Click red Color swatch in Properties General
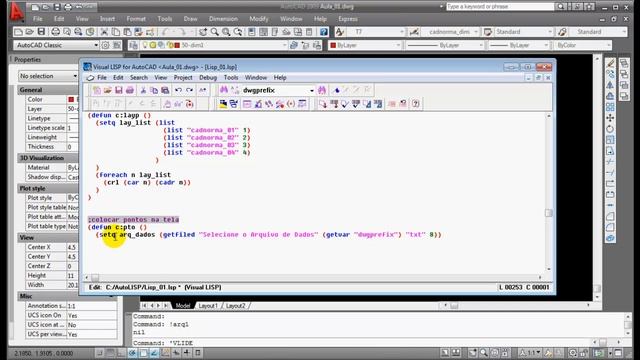The width and height of the screenshot is (640, 360). (71, 100)
